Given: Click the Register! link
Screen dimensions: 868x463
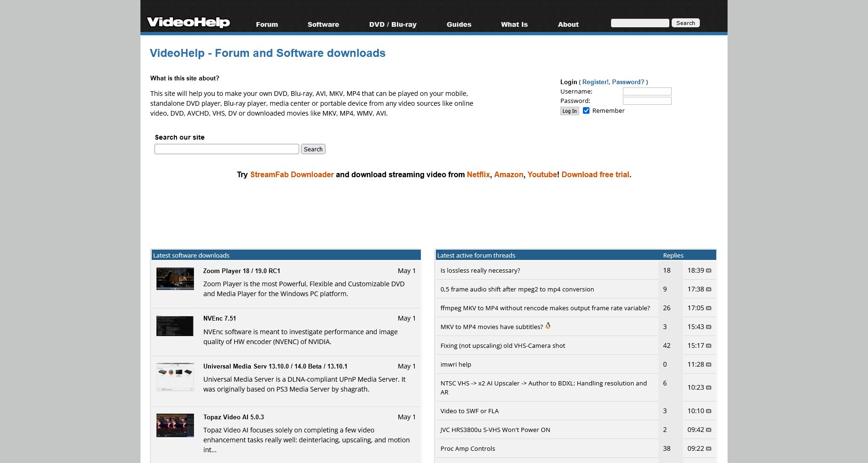Looking at the screenshot, I should (x=595, y=82).
